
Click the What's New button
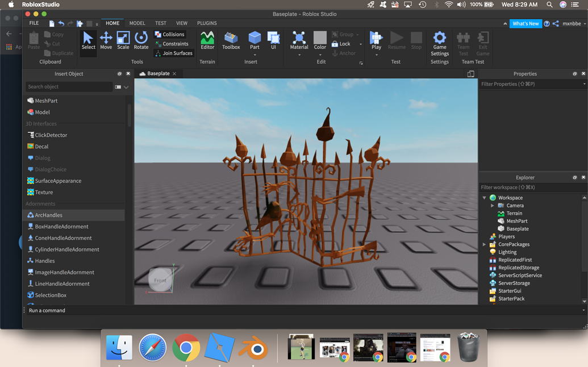526,24
